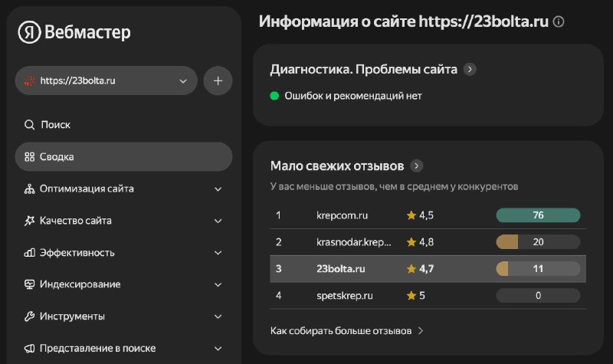The image size is (613, 364).
Task: Click the plus button to add site
Action: coord(218,80)
